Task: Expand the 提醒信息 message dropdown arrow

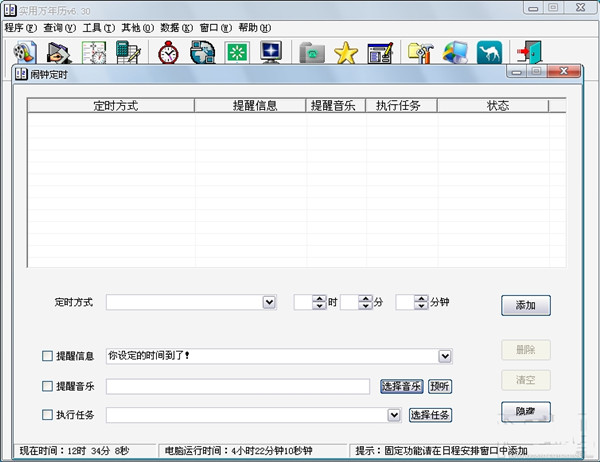Action: pyautogui.click(x=445, y=356)
